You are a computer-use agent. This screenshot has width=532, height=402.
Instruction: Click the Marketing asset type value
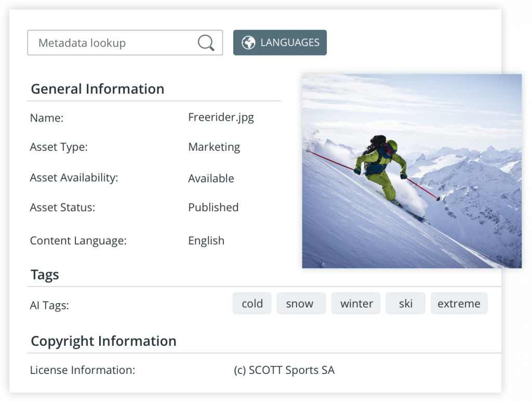(x=214, y=147)
